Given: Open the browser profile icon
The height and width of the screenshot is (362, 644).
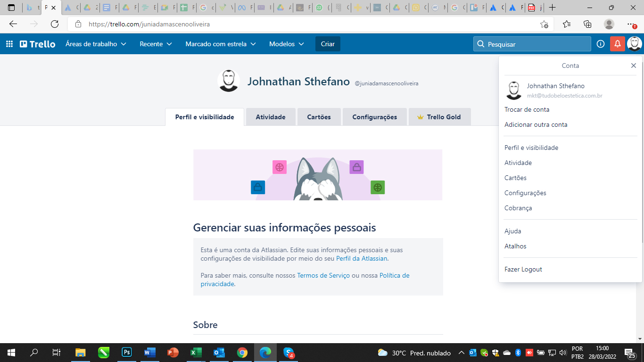Looking at the screenshot, I should pyautogui.click(x=609, y=24).
